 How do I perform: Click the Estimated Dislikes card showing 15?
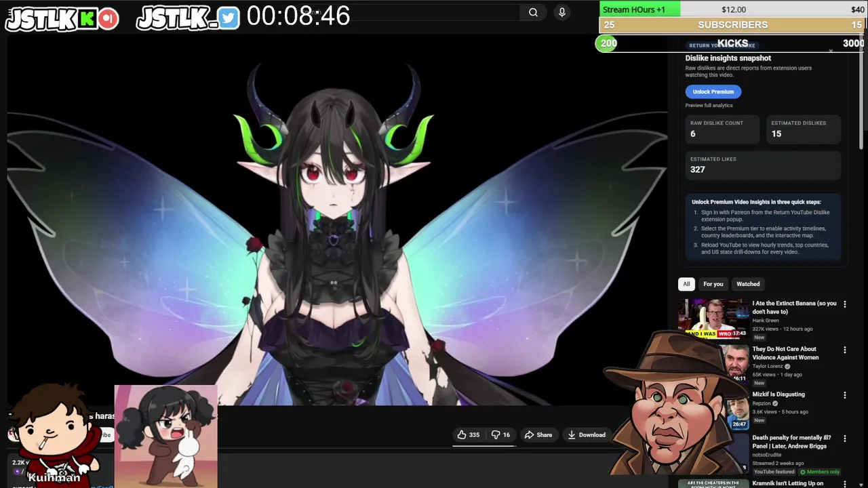pos(803,129)
